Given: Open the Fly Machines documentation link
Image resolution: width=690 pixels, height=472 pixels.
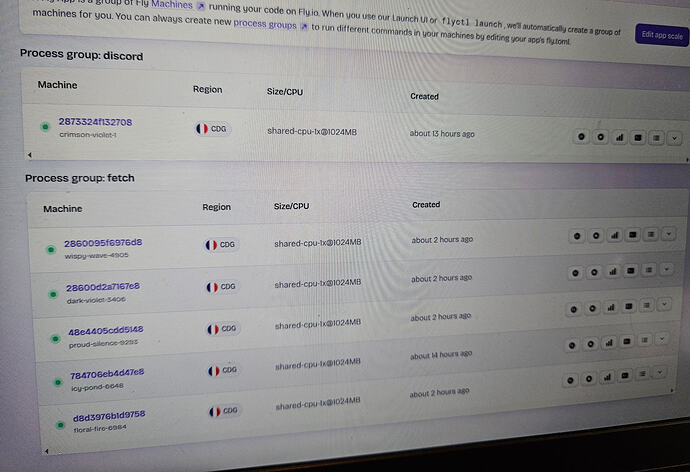Looking at the screenshot, I should pyautogui.click(x=178, y=5).
